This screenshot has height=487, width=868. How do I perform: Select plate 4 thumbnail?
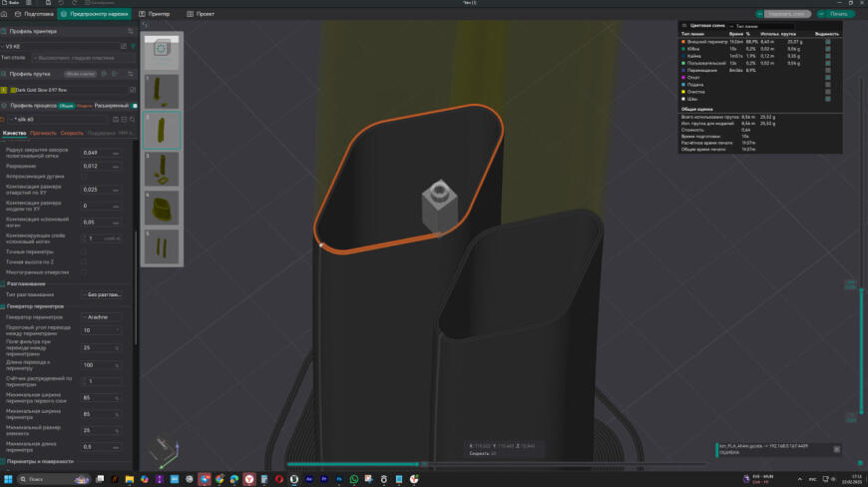[x=161, y=209]
